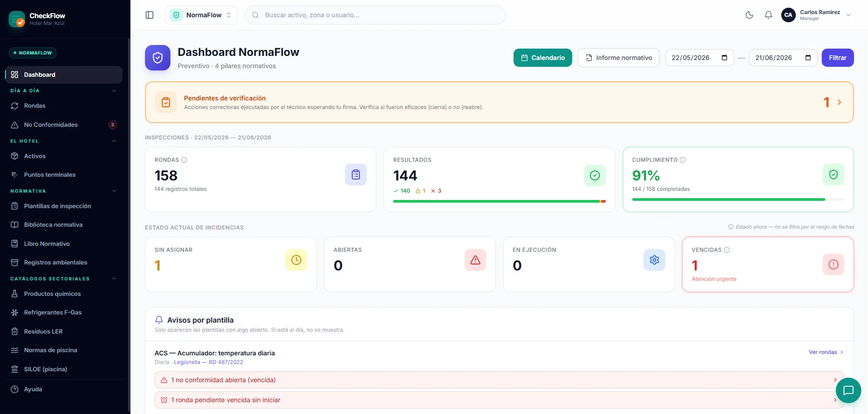Click the Libro Normativo icon

point(15,244)
